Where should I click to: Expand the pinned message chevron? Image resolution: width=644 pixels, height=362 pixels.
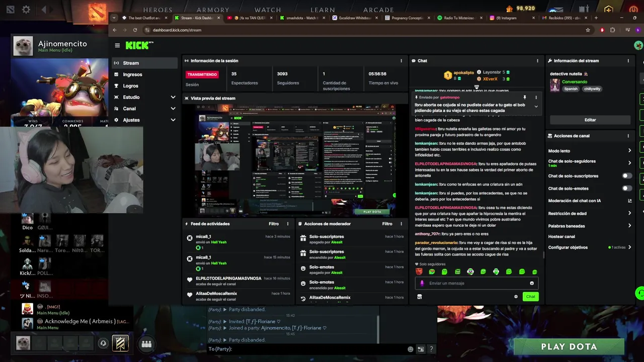pos(536,107)
